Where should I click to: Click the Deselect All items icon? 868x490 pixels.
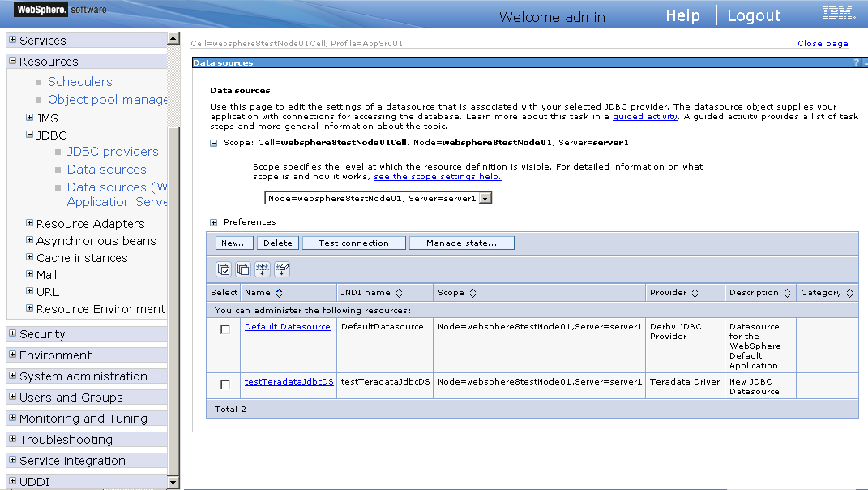243,269
